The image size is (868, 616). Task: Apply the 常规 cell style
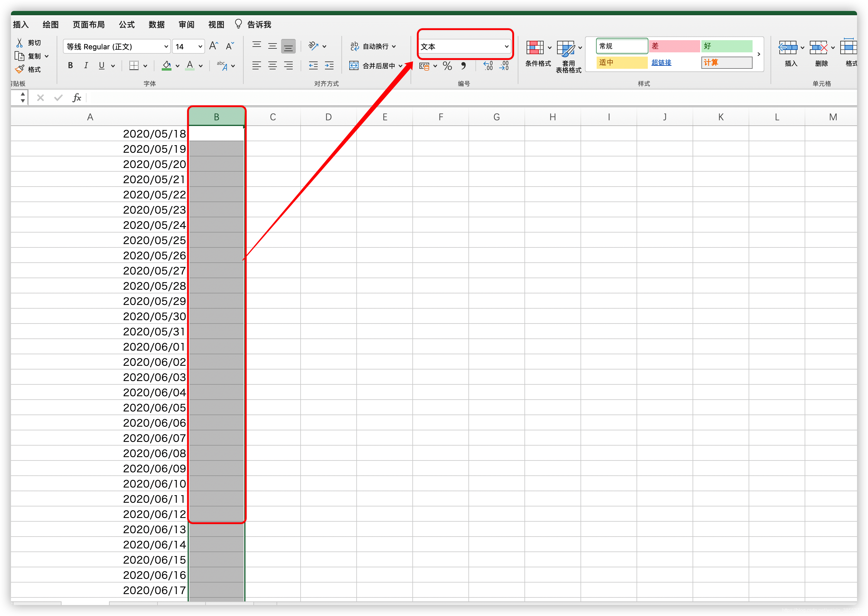[x=622, y=46]
